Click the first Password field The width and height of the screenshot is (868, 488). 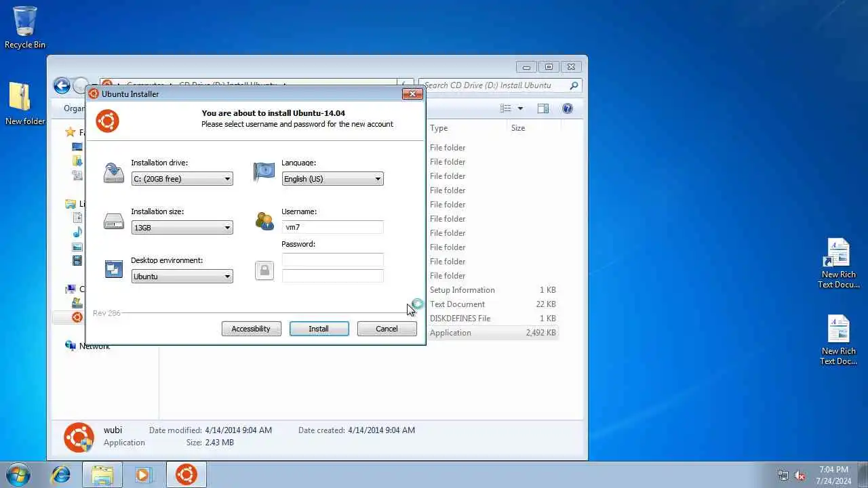332,260
